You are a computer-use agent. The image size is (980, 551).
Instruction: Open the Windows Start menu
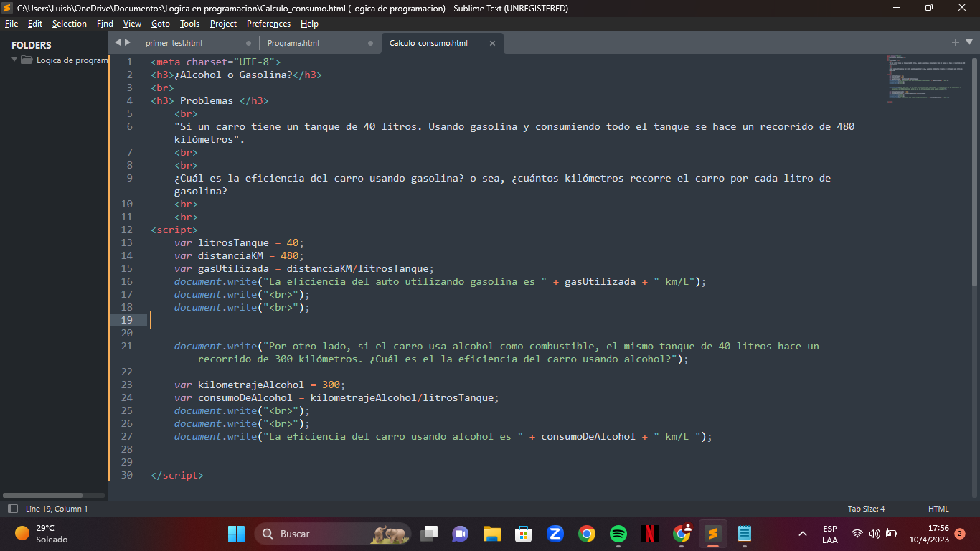(236, 534)
